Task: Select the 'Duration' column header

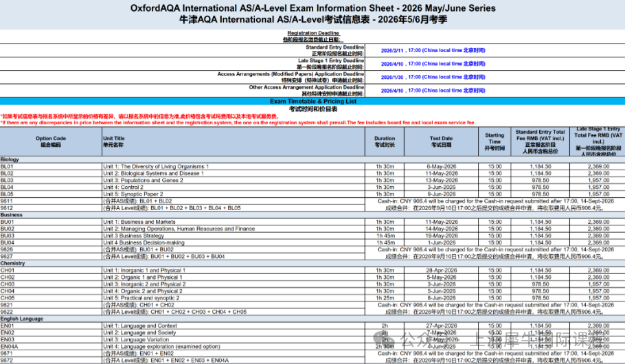Action: click(x=385, y=141)
